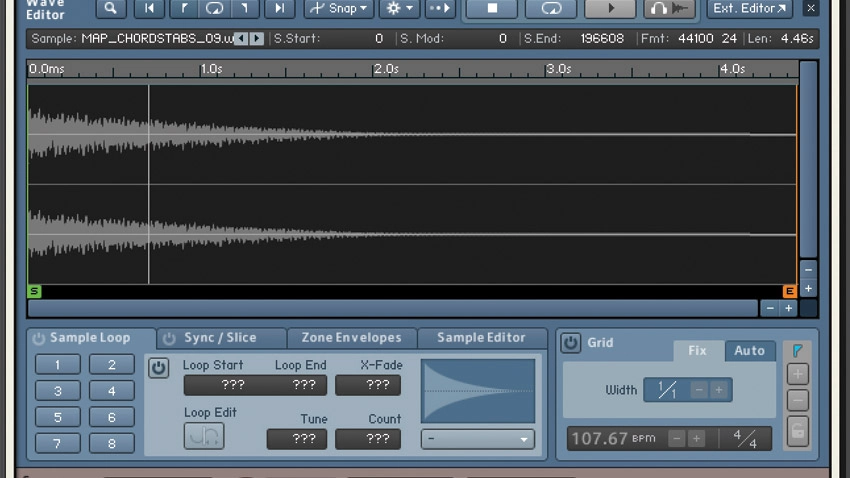This screenshot has width=850, height=478.
Task: Click the loop start marker icon
Action: pyautogui.click(x=184, y=8)
